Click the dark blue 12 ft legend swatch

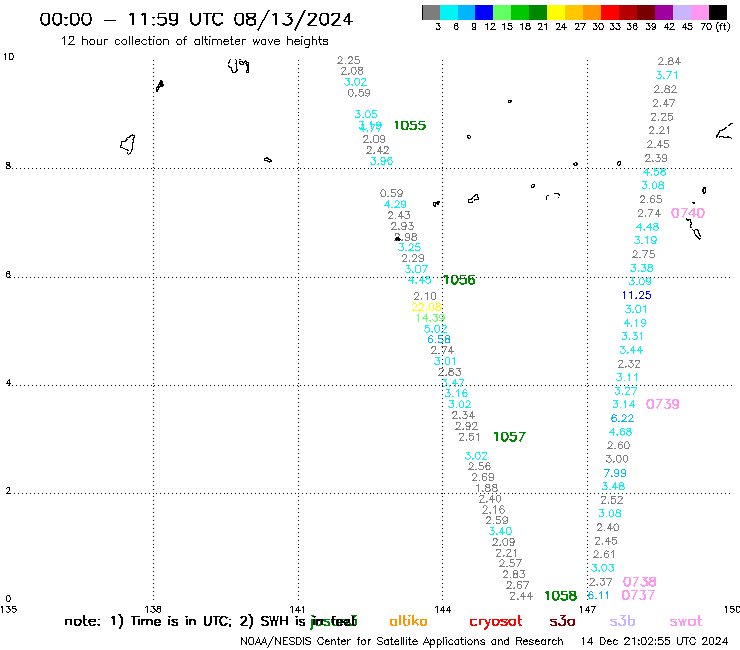(484, 12)
